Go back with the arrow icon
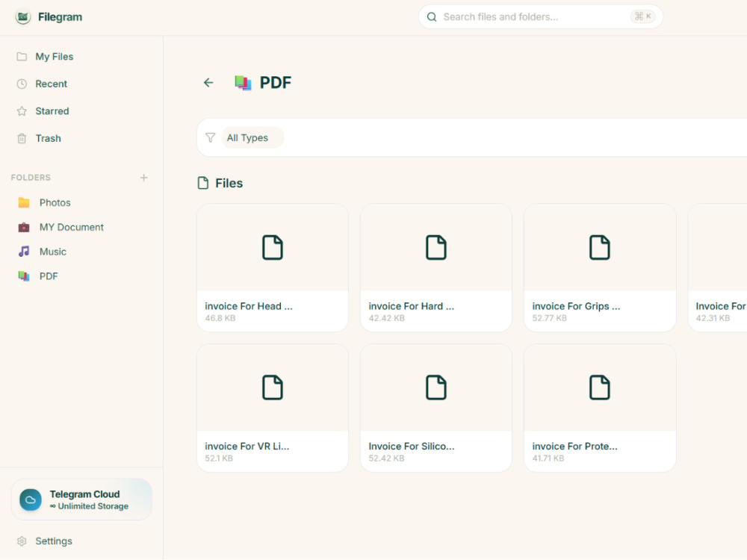 [x=208, y=82]
